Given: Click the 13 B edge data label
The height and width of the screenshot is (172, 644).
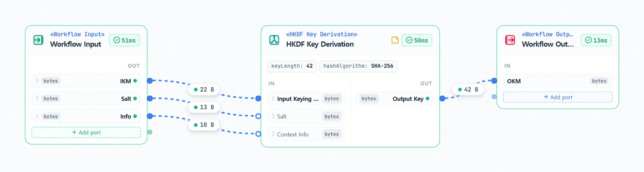Looking at the screenshot, I should [204, 107].
